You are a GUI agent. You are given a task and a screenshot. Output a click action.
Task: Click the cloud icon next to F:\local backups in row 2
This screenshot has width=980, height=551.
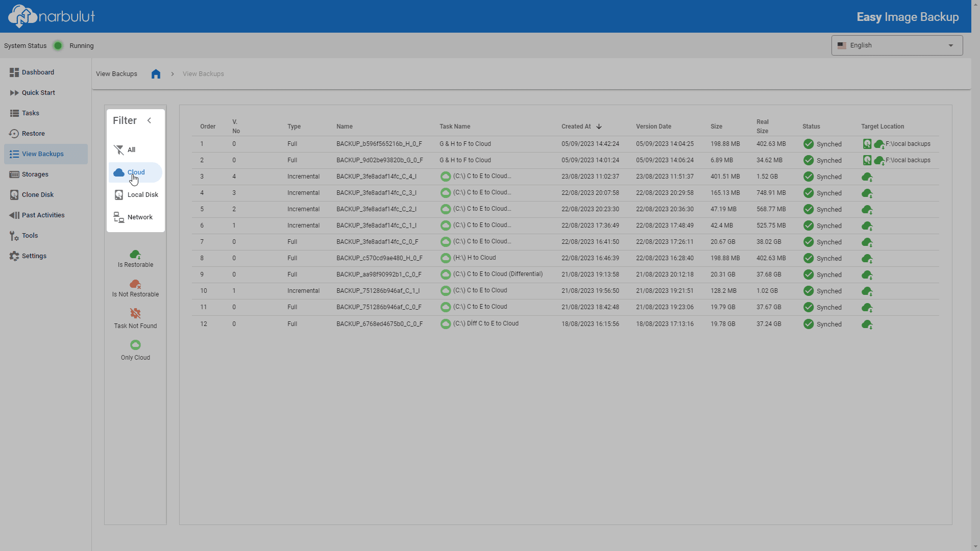[x=879, y=161]
